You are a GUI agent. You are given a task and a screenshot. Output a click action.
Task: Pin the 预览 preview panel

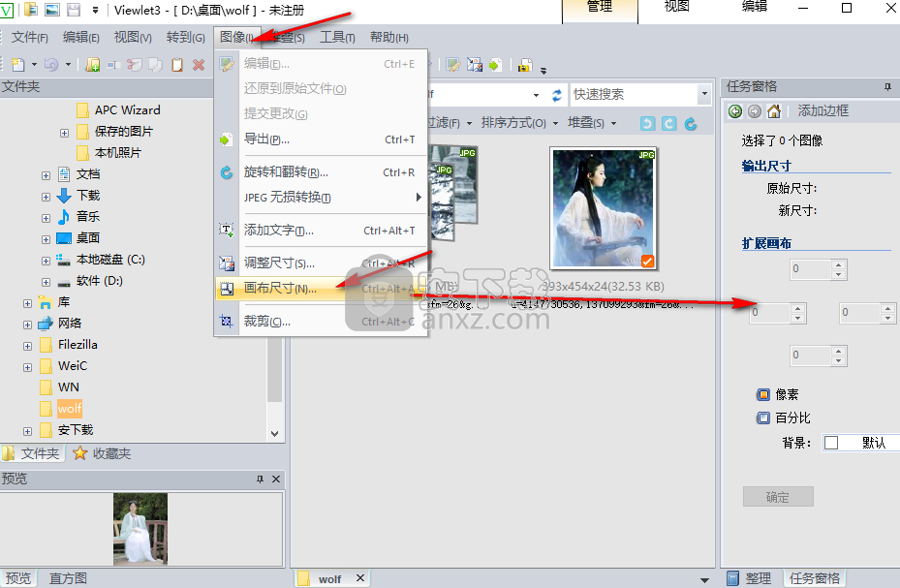point(260,479)
